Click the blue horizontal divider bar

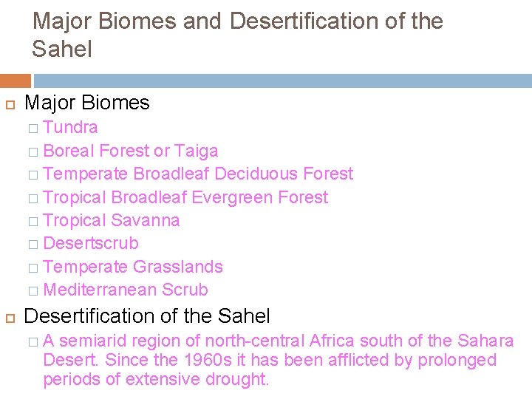pyautogui.click(x=282, y=80)
